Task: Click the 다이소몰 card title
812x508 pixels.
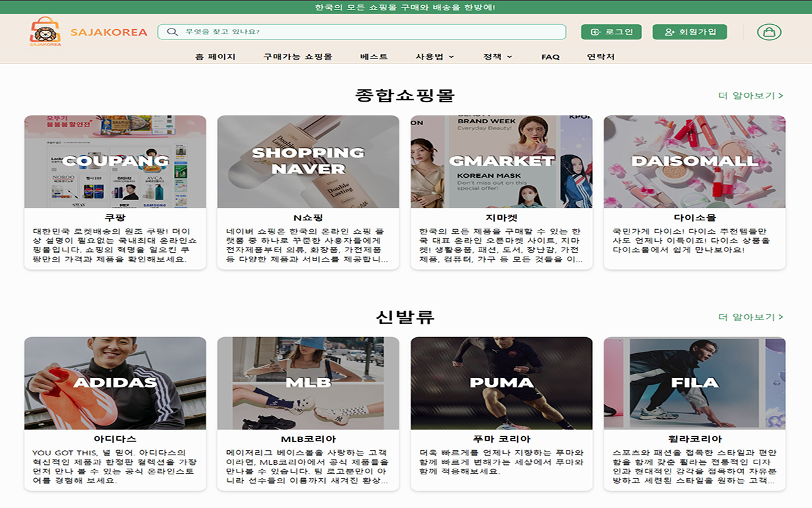Action: pos(695,218)
